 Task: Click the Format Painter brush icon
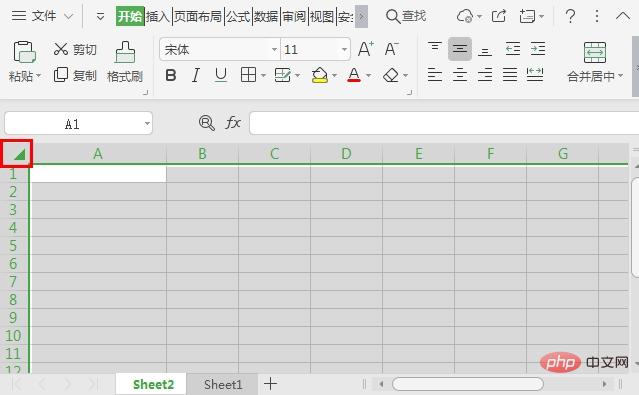pyautogui.click(x=125, y=52)
